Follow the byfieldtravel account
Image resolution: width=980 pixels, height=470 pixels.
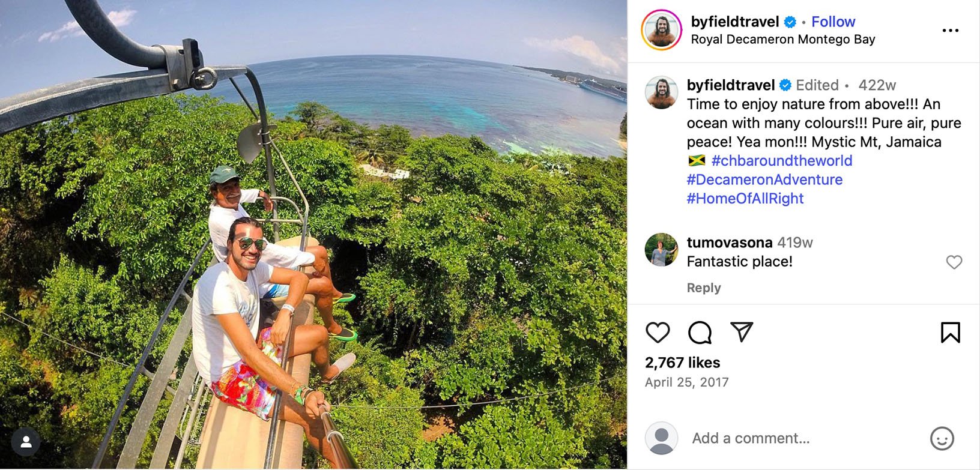[x=833, y=21]
